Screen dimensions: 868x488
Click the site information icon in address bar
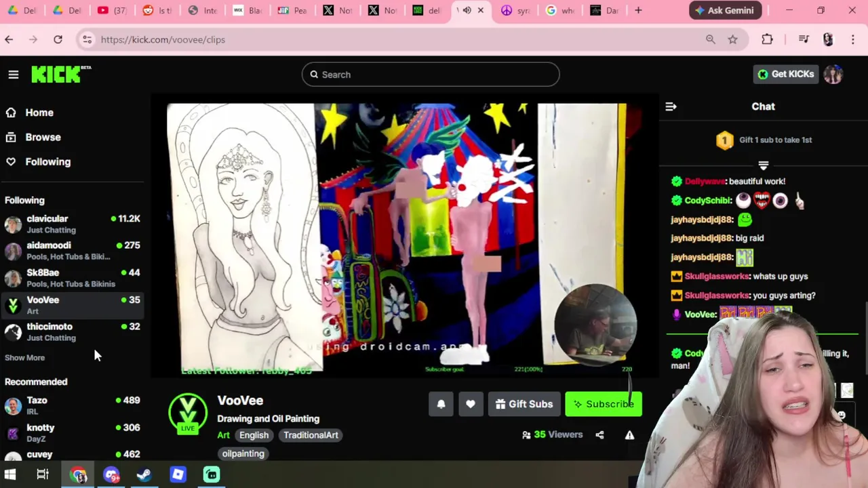pos(87,39)
